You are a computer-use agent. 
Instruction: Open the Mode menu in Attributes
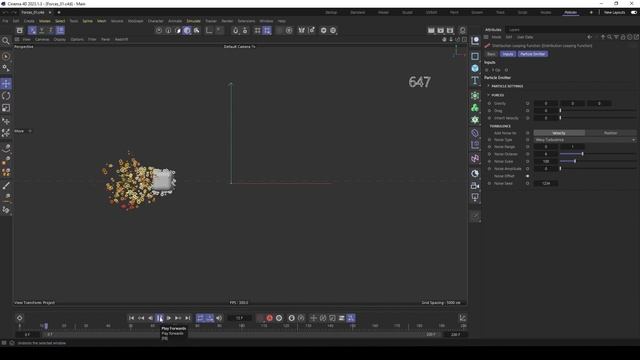click(496, 37)
